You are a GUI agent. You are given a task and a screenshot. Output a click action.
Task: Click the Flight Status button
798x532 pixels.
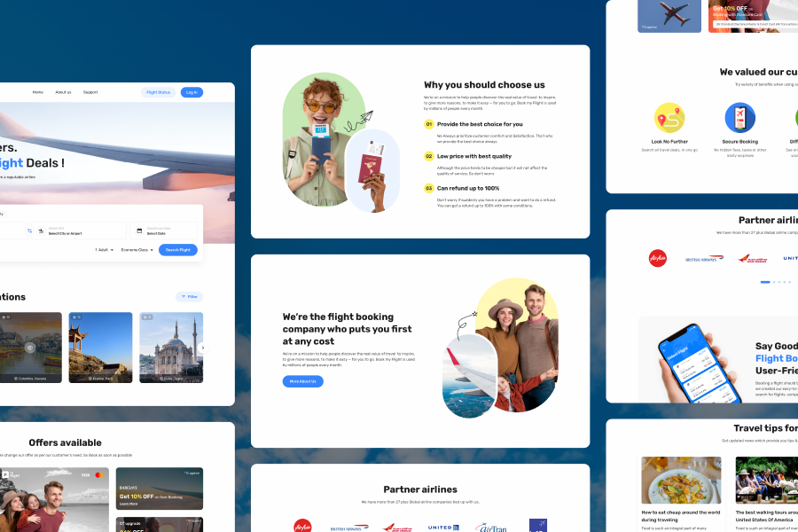point(159,92)
